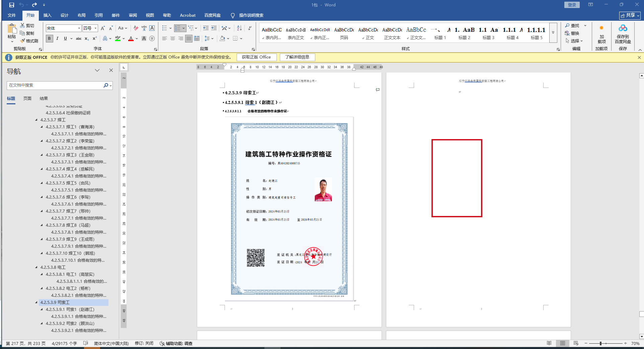The height and width of the screenshot is (349, 644).
Task: Apply text highlight color
Action: click(118, 38)
